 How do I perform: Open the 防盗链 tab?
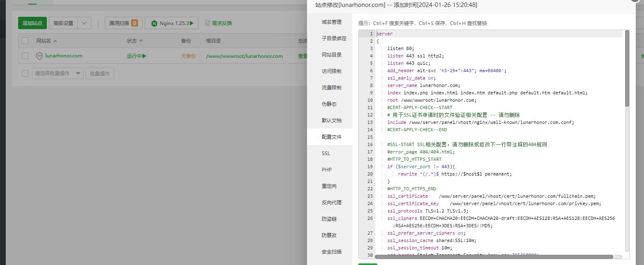point(330,219)
